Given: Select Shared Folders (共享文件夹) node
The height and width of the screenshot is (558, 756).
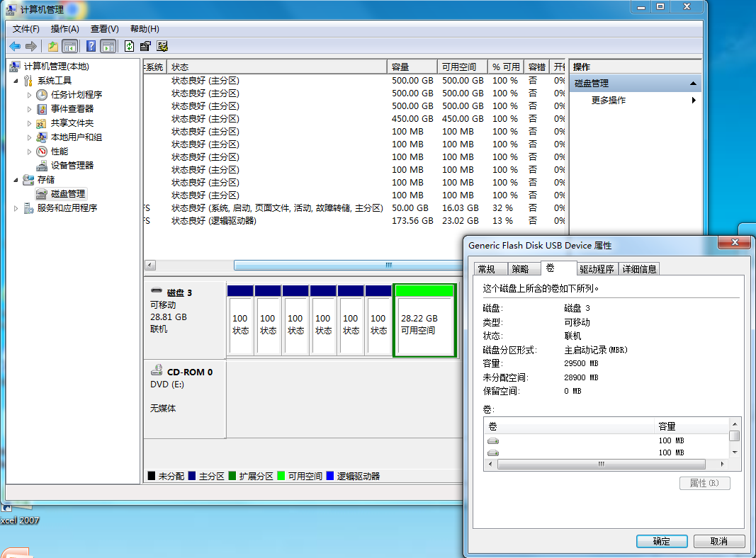Looking at the screenshot, I should [x=72, y=123].
